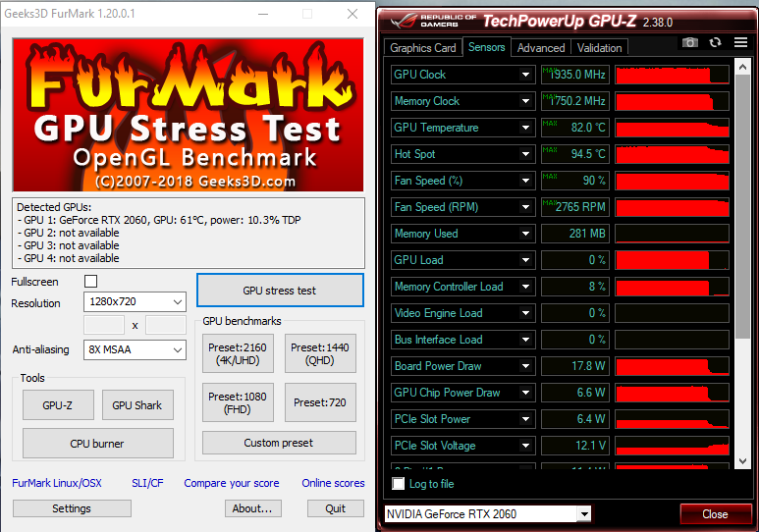Click the 1935.0 MHz GPU Clock value

coord(573,75)
